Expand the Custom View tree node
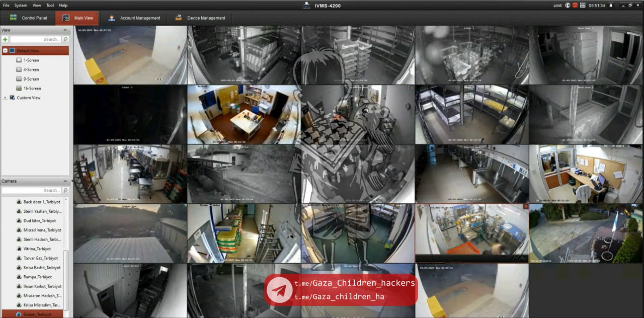 5,98
